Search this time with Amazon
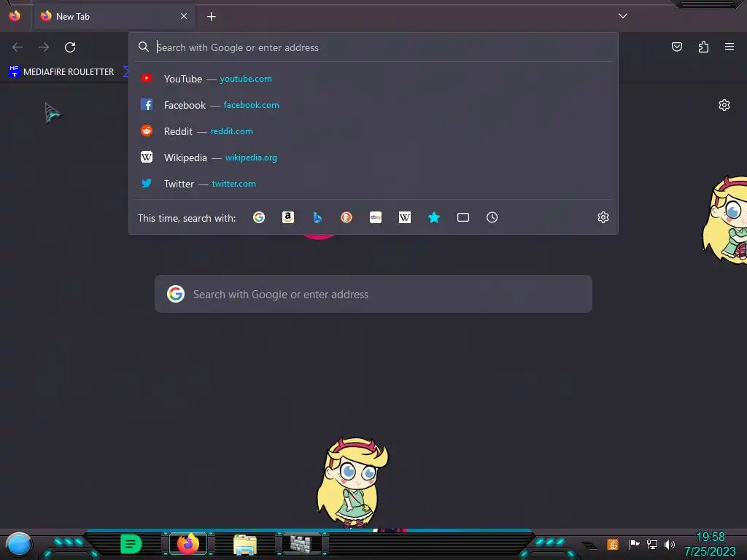747x560 pixels. [288, 217]
